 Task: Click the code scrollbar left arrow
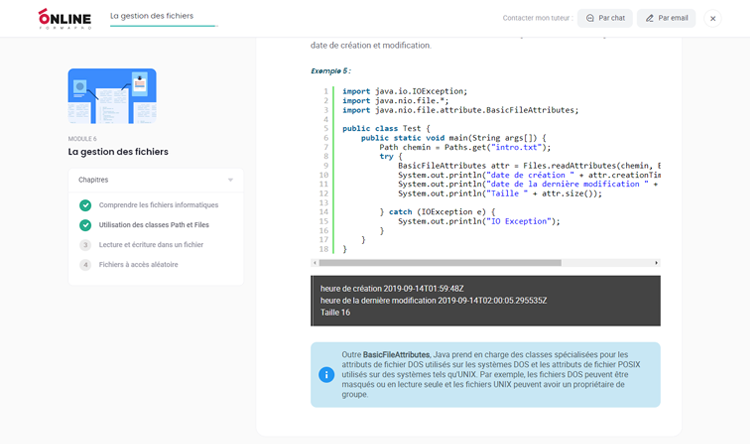click(314, 263)
